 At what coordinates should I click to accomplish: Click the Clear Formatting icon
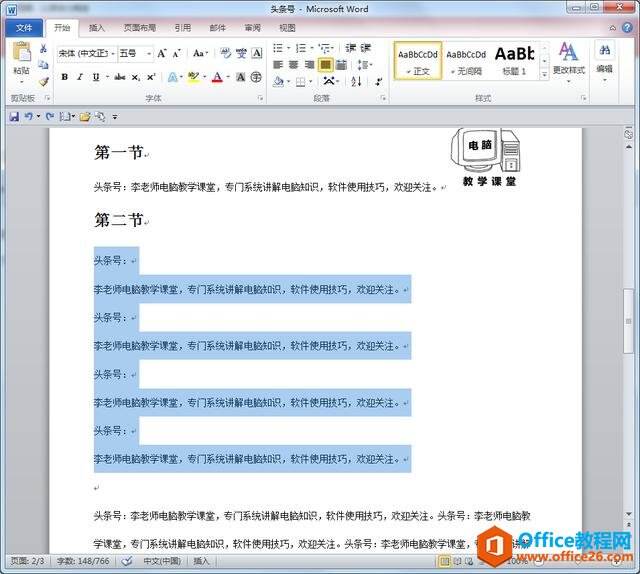(225, 53)
